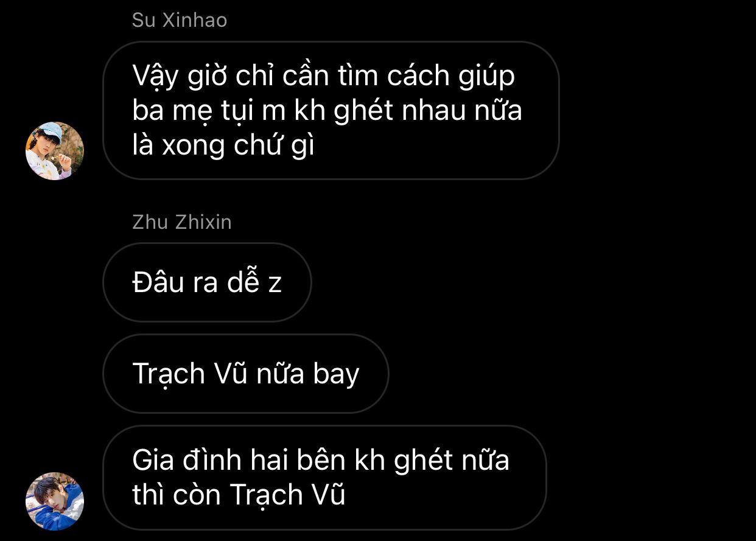The height and width of the screenshot is (541, 756).
Task: Open Zhu Zhixin's profile picture avatar
Action: pos(55,501)
